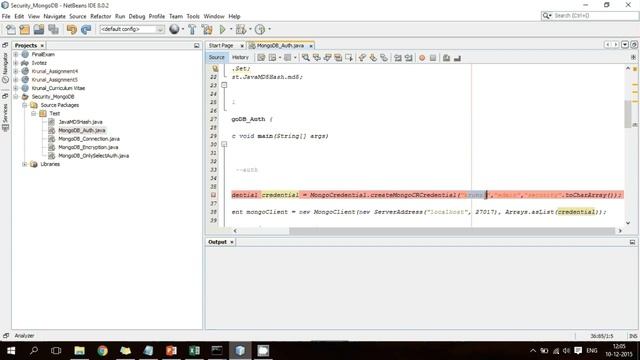This screenshot has height=360, width=640.
Task: Expand the Libraries node
Action: click(x=25, y=164)
